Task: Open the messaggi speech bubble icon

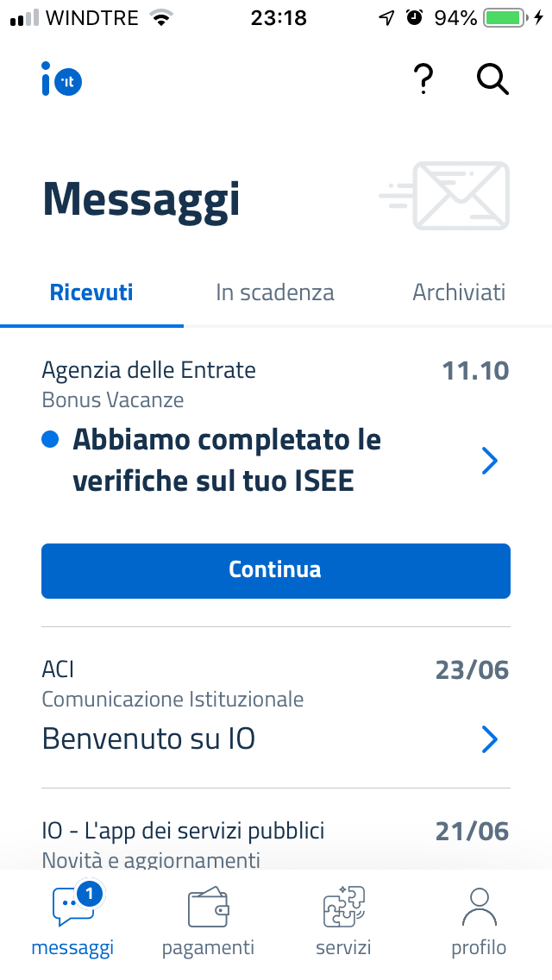Action: 72,908
